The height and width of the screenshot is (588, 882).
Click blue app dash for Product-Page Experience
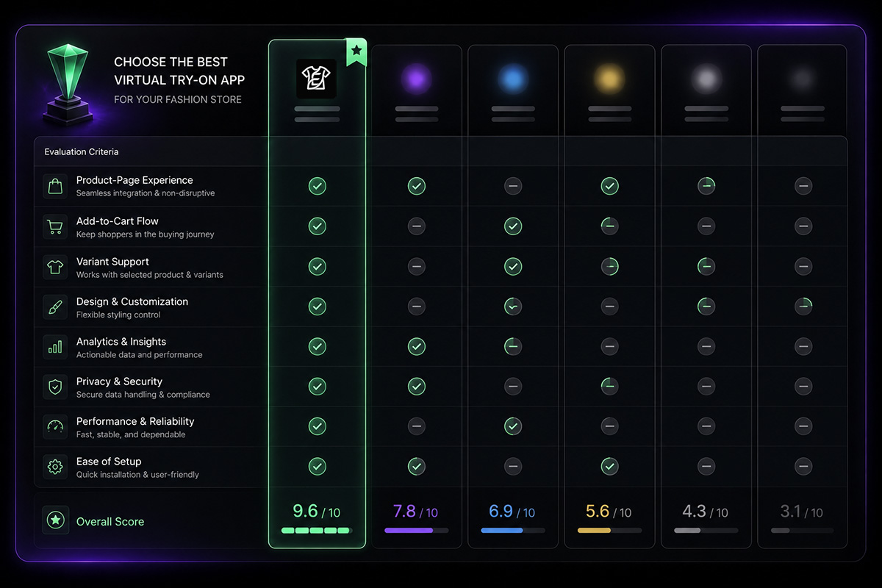[513, 186]
